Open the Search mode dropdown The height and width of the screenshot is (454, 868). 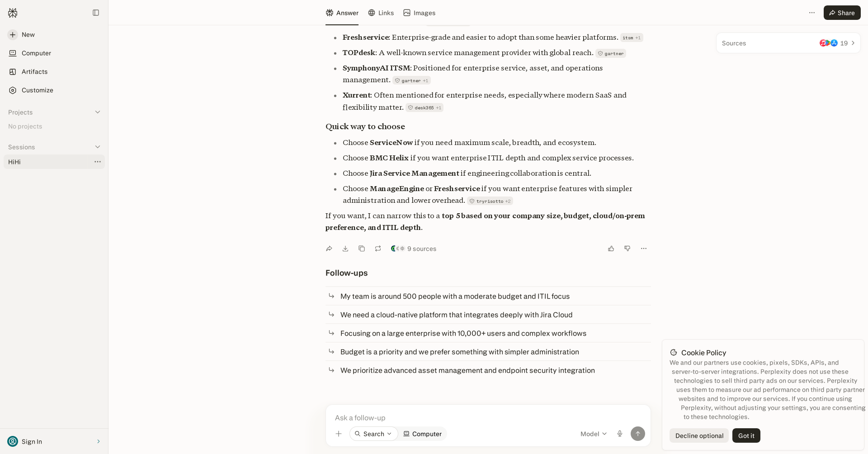click(x=373, y=434)
